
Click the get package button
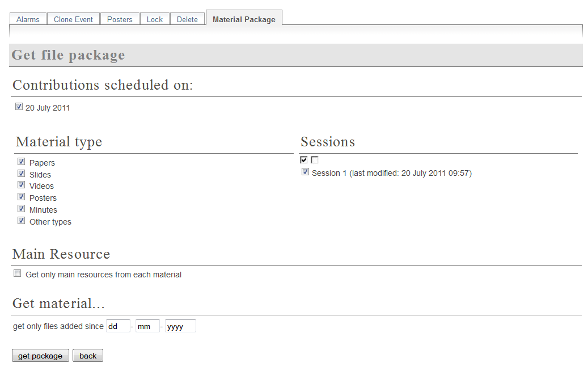[40, 356]
